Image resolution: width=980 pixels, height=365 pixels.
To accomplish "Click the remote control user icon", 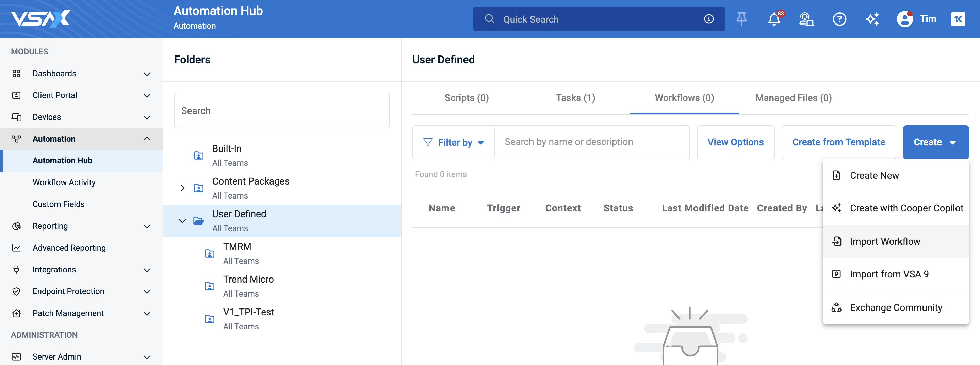I will [x=806, y=19].
